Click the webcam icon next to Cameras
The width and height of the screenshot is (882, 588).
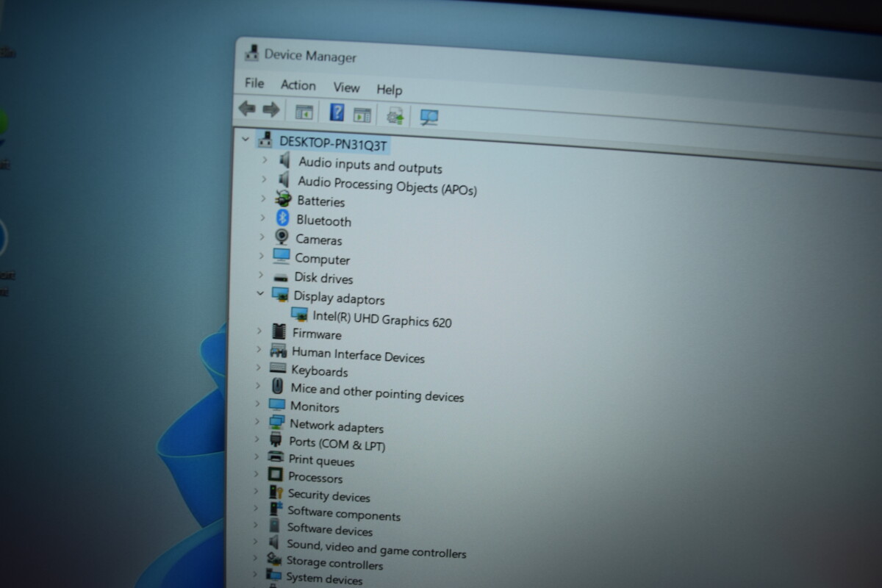click(x=282, y=237)
